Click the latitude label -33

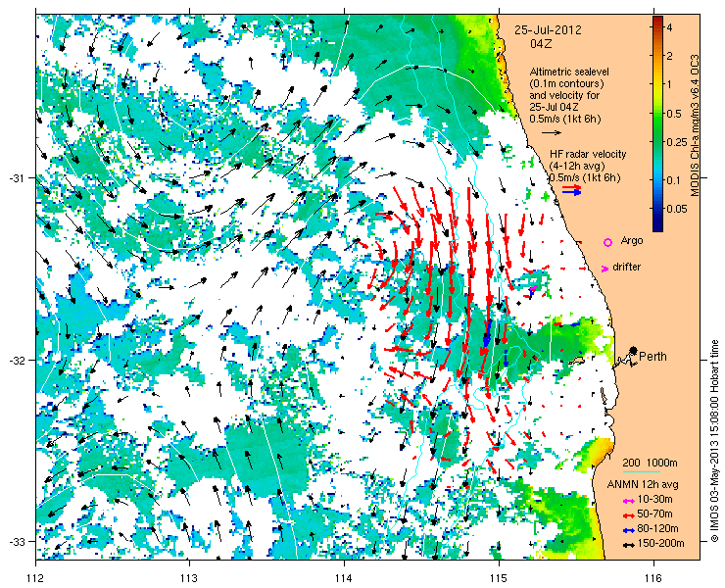click(15, 541)
